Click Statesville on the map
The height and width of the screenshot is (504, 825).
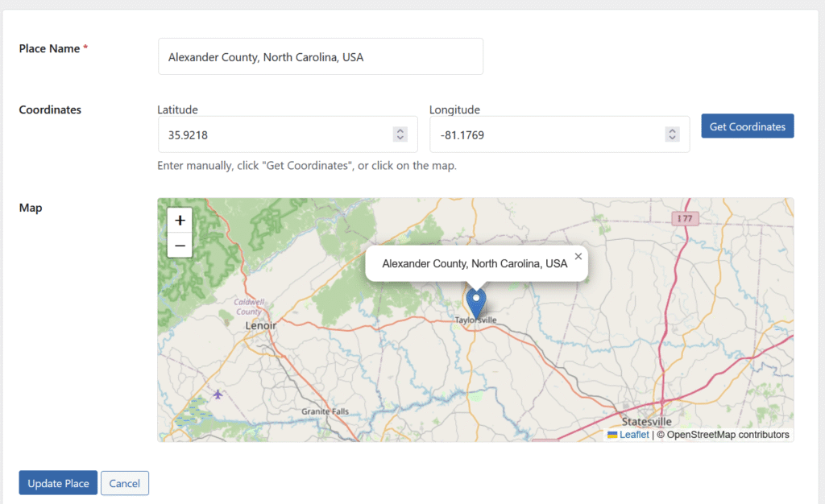646,421
